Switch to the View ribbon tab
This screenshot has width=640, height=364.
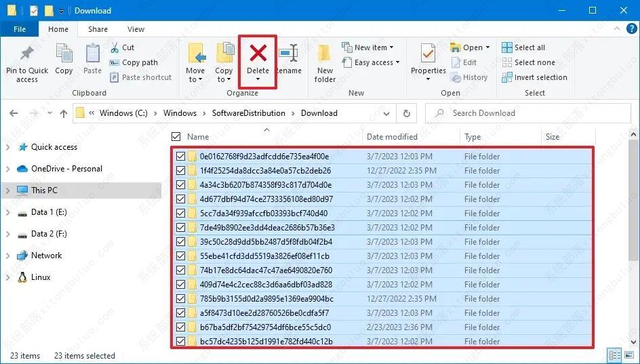(x=136, y=29)
